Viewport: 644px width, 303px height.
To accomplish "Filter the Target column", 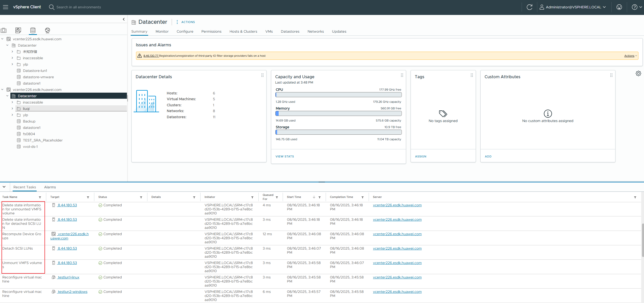I will click(x=88, y=197).
